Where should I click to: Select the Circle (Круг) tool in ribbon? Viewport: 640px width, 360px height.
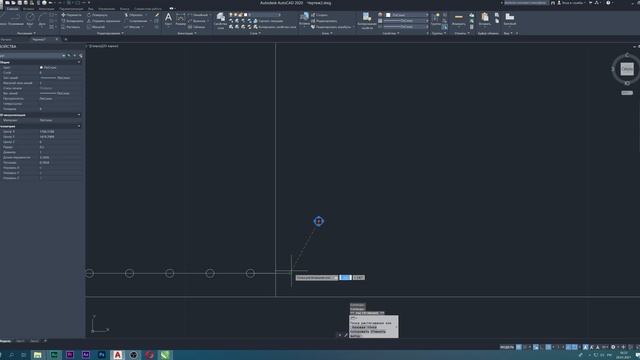coord(30,19)
